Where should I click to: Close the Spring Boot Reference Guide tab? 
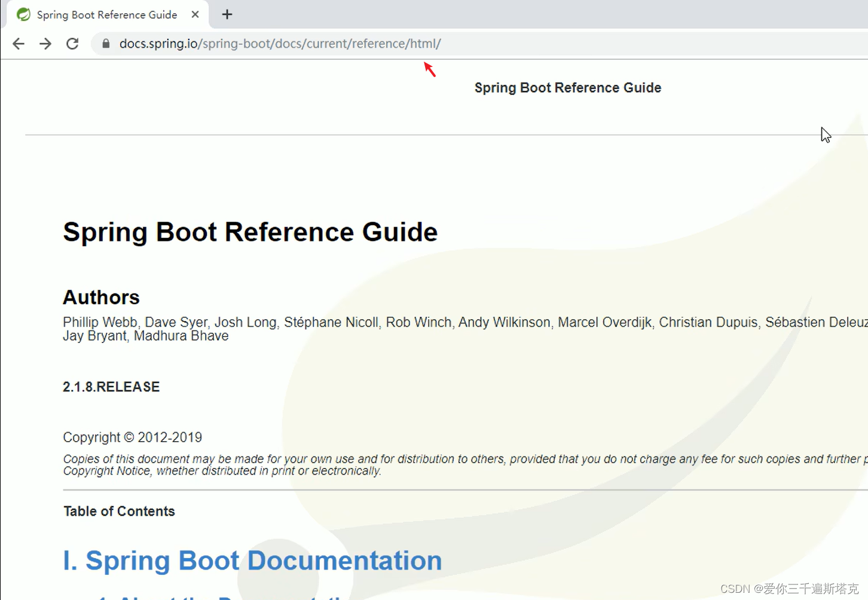pyautogui.click(x=195, y=14)
